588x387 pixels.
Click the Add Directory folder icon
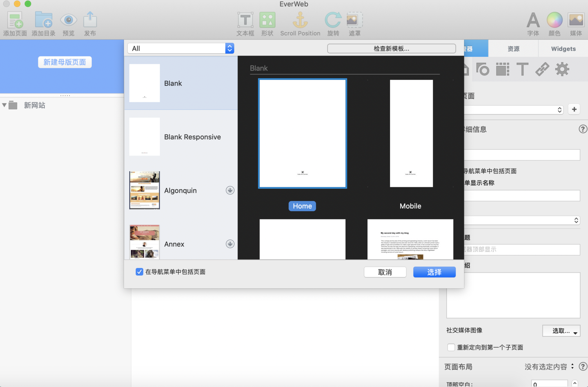point(44,20)
